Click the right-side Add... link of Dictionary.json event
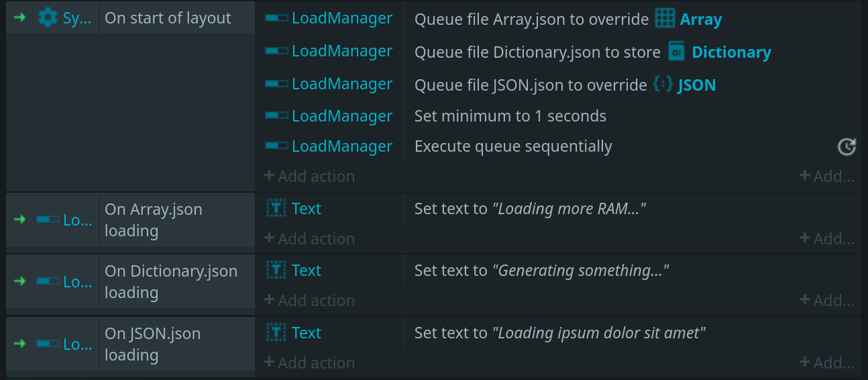The height and width of the screenshot is (380, 868). click(x=826, y=300)
